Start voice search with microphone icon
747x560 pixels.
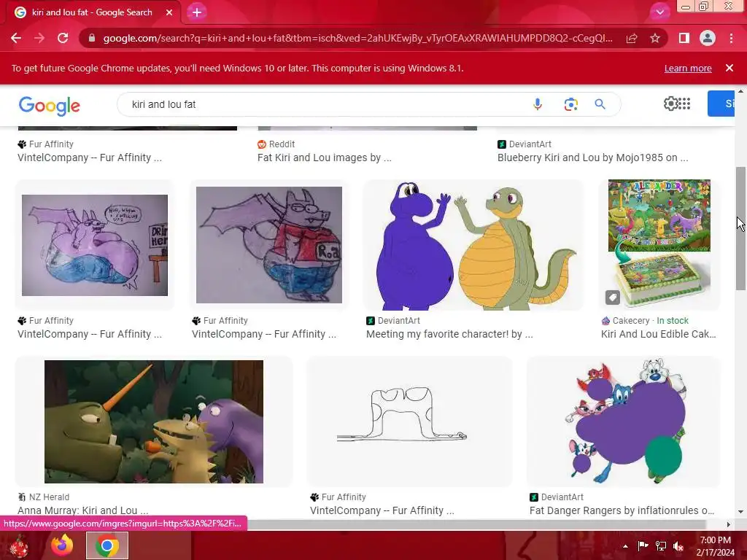[538, 104]
